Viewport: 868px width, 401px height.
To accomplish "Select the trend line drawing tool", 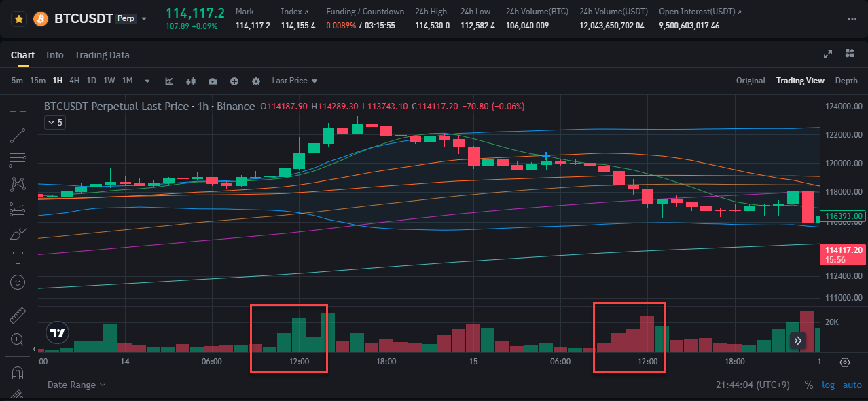I will coord(18,136).
